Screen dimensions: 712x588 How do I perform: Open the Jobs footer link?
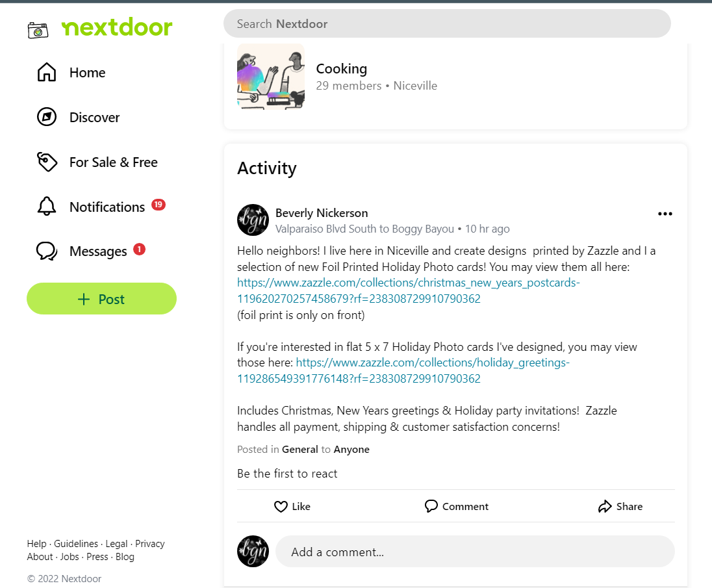tap(70, 557)
